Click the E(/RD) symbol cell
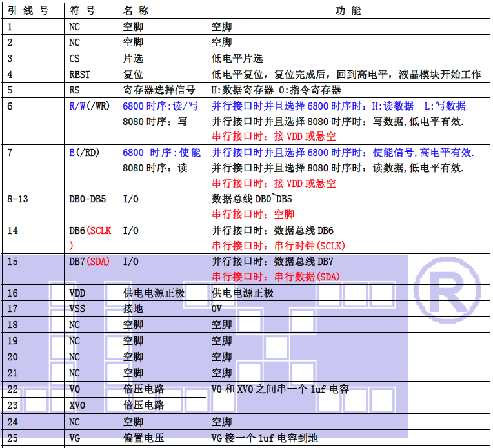Image resolution: width=493 pixels, height=448 pixels. (83, 153)
